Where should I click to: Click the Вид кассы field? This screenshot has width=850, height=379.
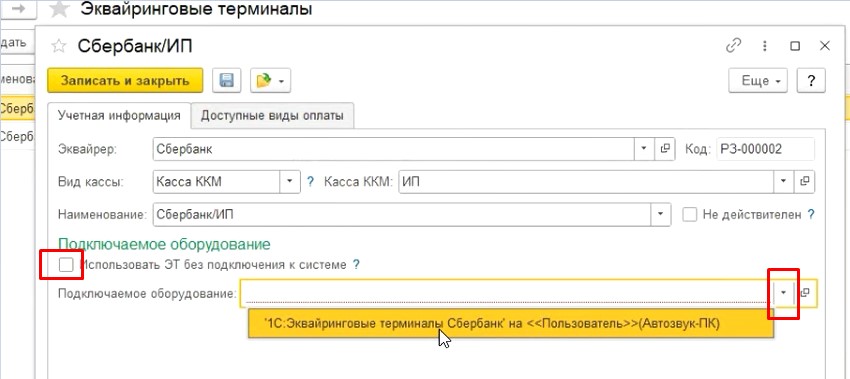217,182
